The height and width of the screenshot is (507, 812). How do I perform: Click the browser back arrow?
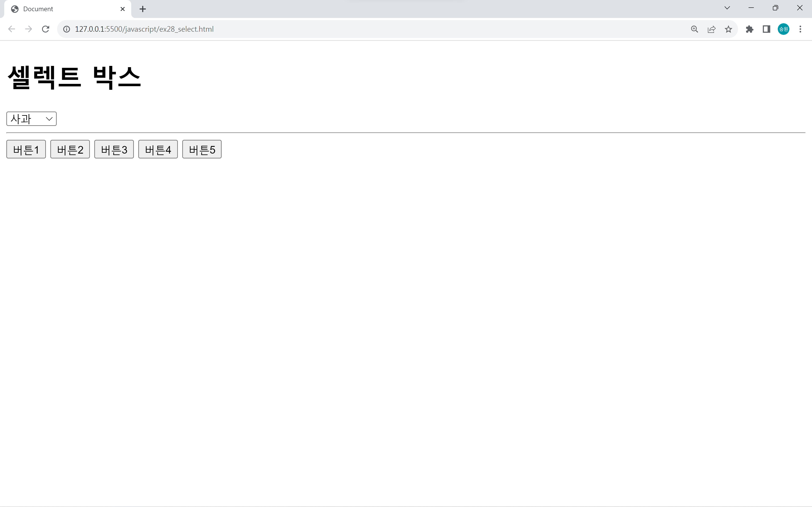pos(12,29)
